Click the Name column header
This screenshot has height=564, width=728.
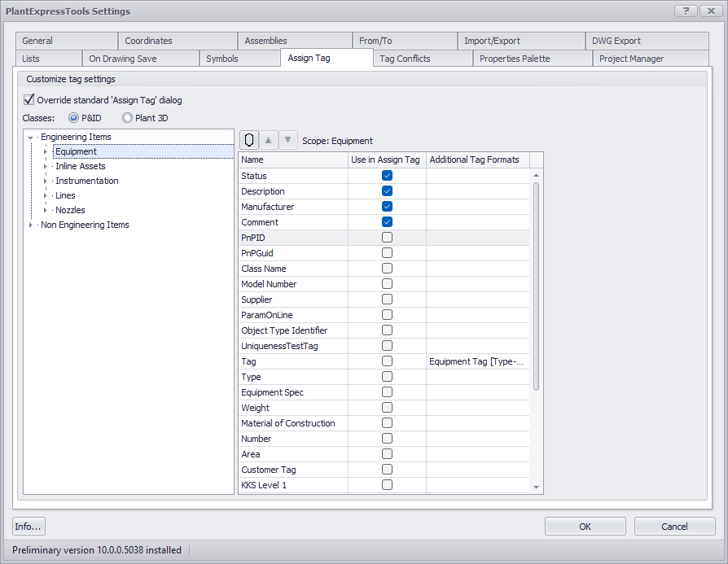(x=293, y=160)
